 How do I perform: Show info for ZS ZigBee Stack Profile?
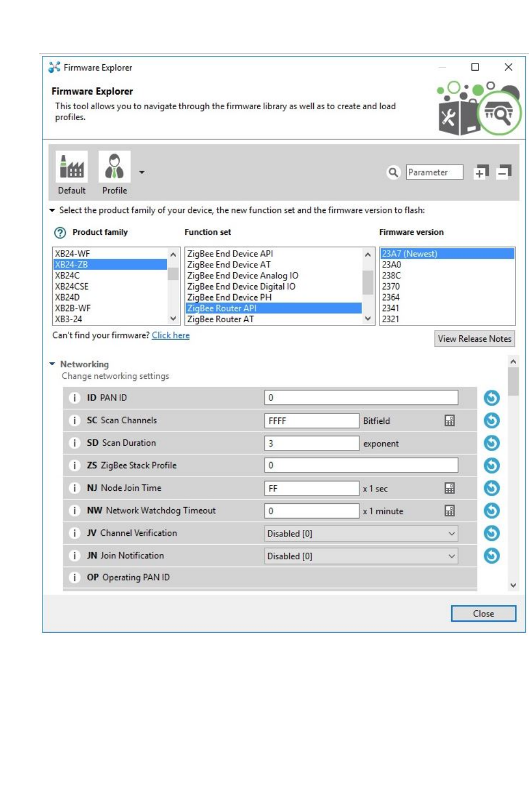[74, 465]
